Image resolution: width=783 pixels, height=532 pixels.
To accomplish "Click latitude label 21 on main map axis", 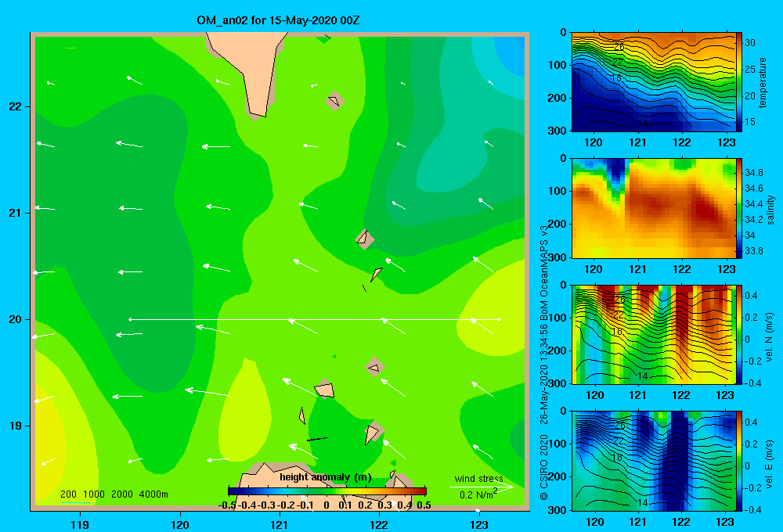I will 15,213.
